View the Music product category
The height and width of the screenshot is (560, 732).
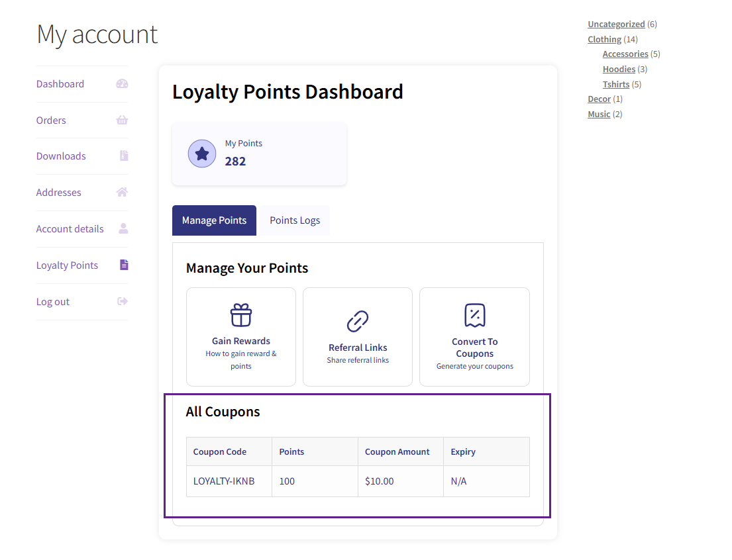point(599,114)
